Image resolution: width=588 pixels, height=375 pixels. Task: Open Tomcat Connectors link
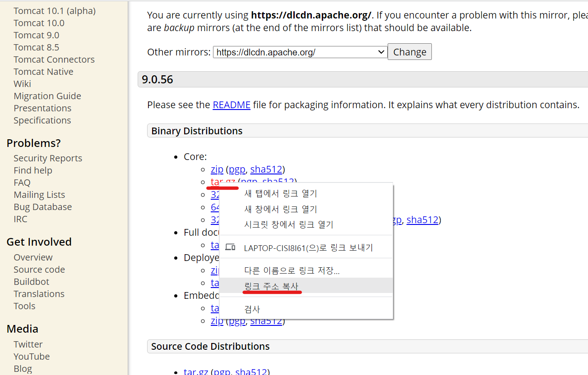click(x=54, y=59)
